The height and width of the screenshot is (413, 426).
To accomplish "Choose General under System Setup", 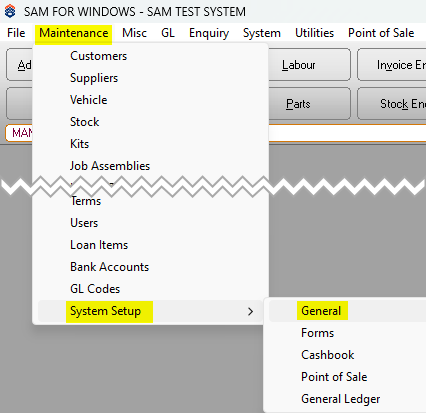I will coord(321,311).
